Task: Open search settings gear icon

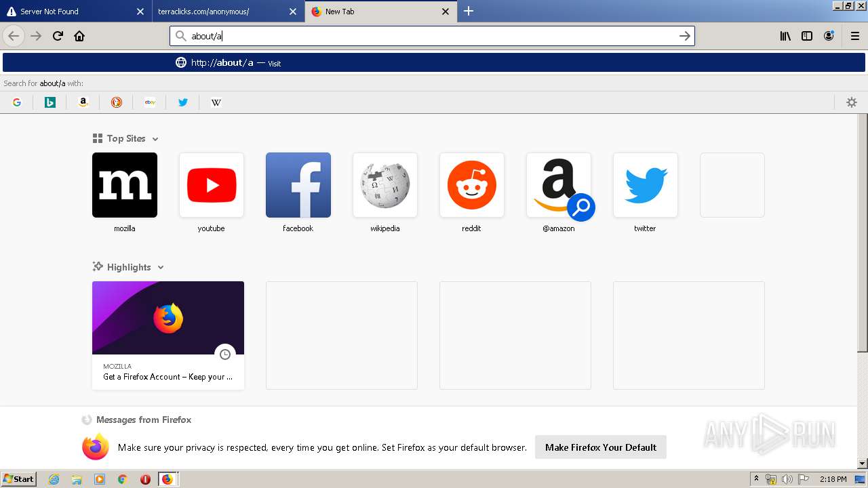Action: [x=852, y=102]
